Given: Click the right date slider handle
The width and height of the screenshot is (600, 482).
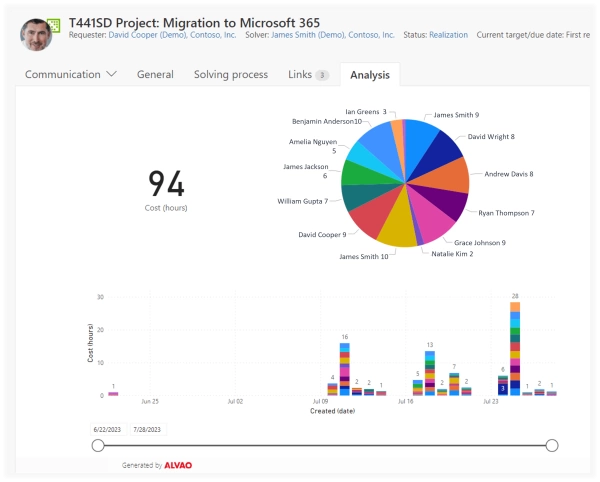Looking at the screenshot, I should (552, 445).
